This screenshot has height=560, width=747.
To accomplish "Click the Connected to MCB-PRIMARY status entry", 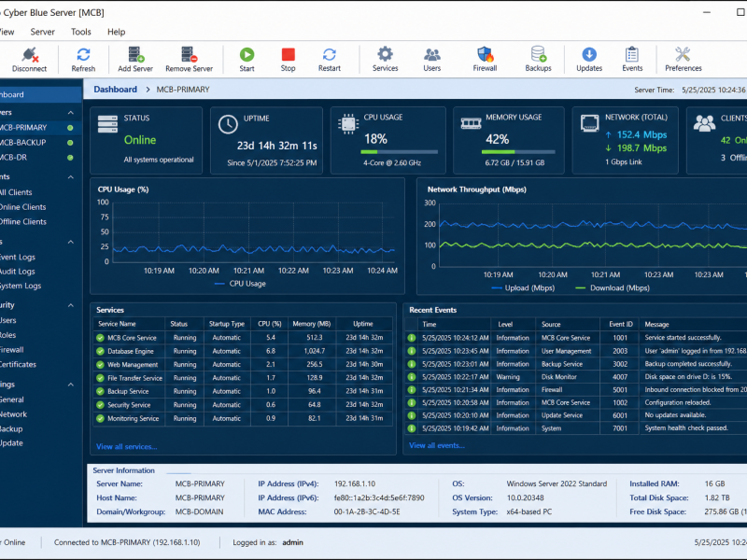I will point(127,542).
